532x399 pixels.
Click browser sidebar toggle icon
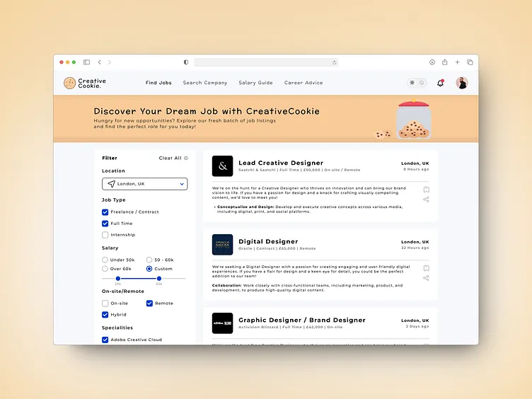(x=87, y=62)
